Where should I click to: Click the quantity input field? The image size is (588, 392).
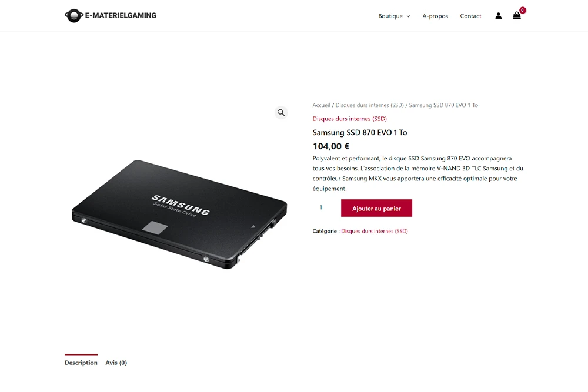point(323,207)
